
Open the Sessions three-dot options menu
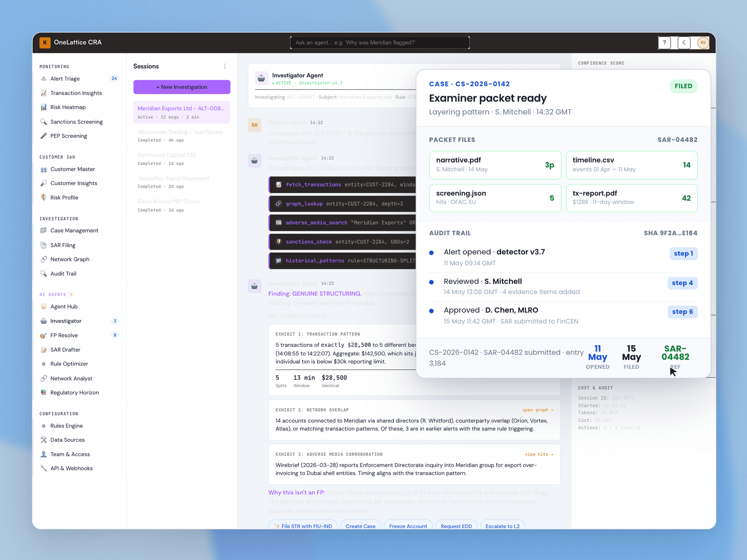point(225,66)
